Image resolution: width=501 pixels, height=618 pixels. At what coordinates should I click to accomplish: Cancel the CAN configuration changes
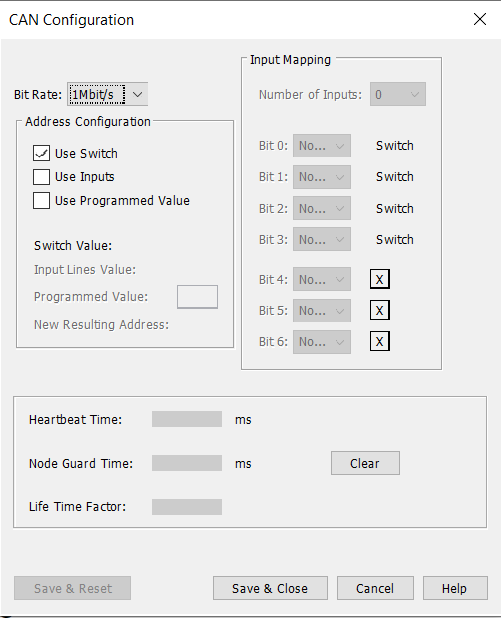click(375, 588)
